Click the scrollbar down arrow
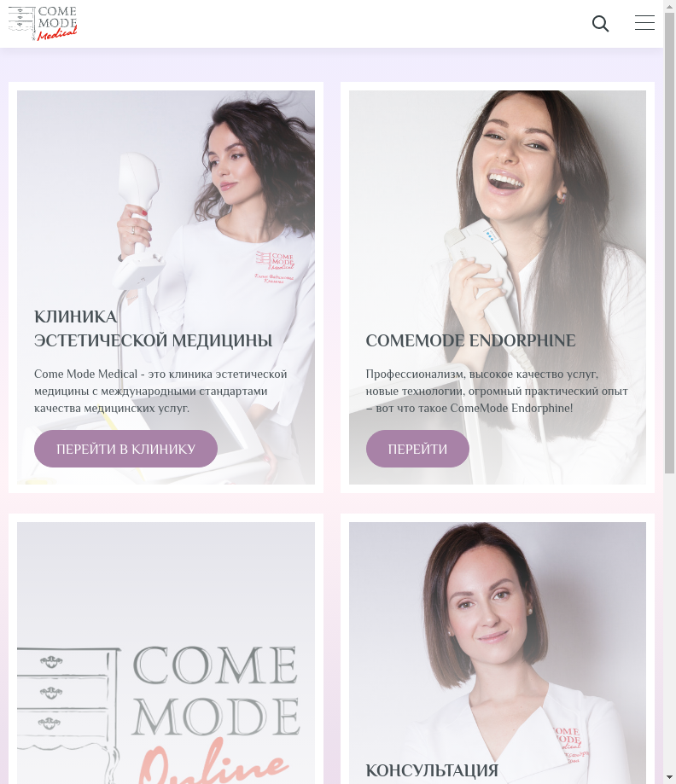Screen dimensions: 676x784 [x=669, y=778]
